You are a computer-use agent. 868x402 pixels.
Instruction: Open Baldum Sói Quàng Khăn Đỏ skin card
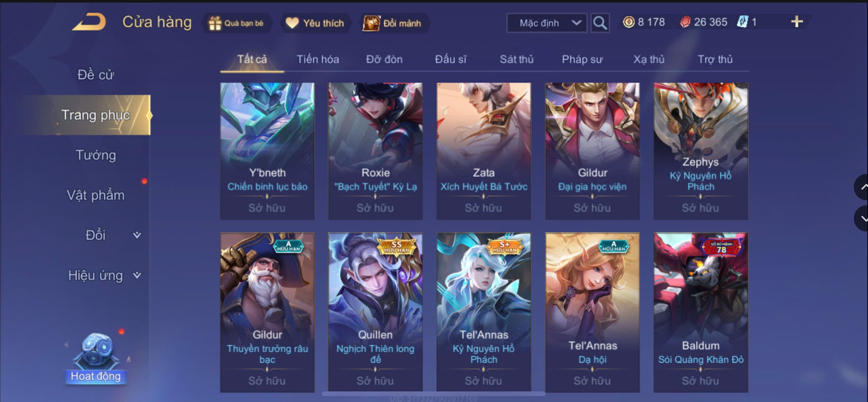point(700,312)
